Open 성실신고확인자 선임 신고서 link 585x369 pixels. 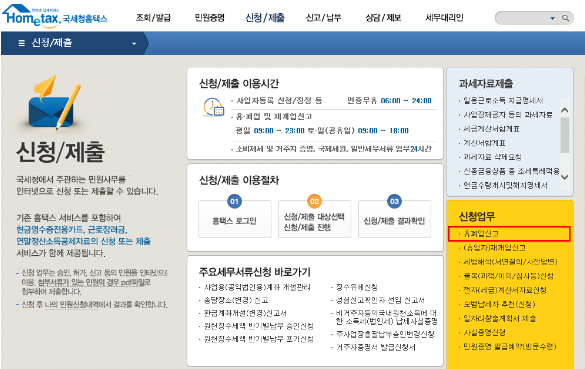(380, 300)
